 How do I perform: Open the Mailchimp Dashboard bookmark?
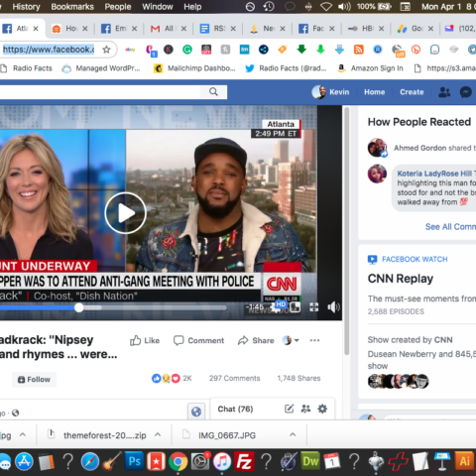pyautogui.click(x=194, y=68)
